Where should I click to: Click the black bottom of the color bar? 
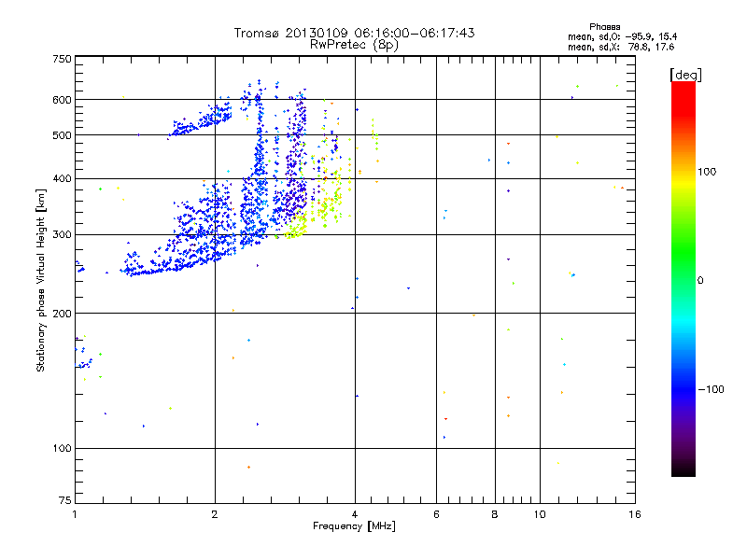tap(684, 469)
